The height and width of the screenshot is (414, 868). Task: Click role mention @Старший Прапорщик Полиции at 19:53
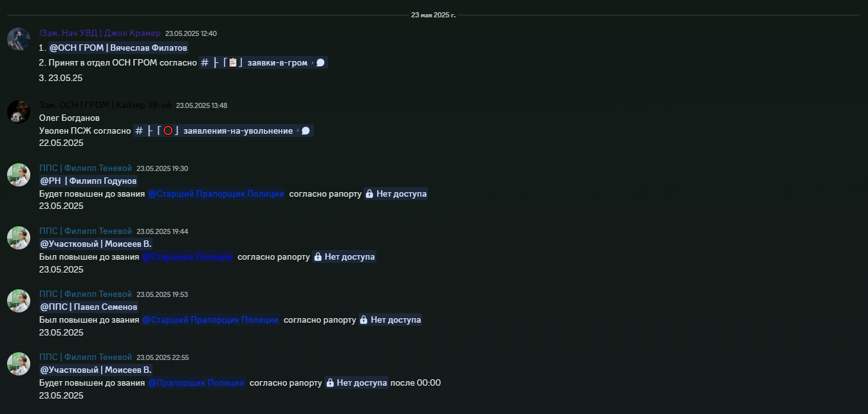click(x=211, y=319)
